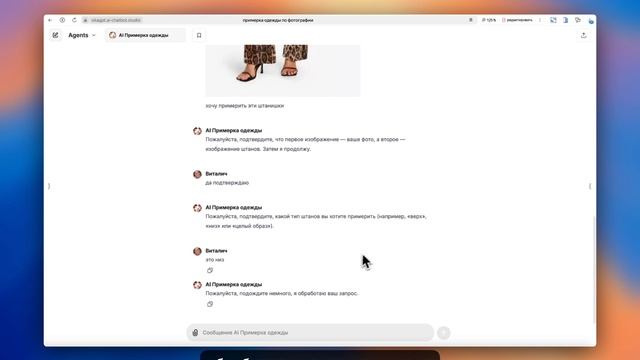Reload the page with the refresh icon
This screenshot has width=640, height=360.
(74, 20)
